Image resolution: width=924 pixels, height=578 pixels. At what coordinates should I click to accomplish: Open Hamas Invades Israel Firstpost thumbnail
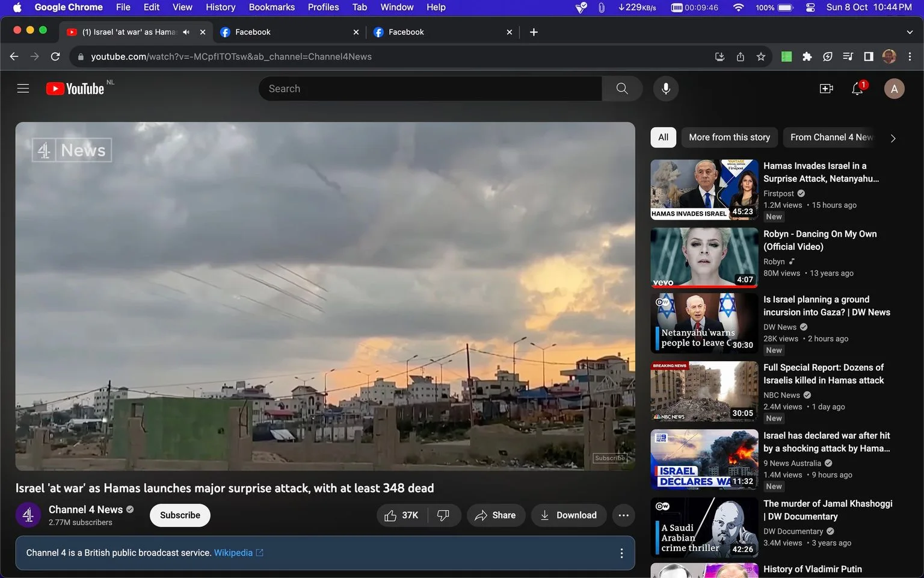pyautogui.click(x=704, y=190)
